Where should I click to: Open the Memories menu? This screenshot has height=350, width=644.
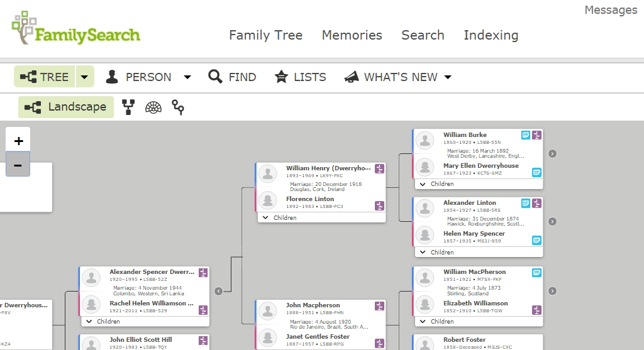tap(352, 35)
